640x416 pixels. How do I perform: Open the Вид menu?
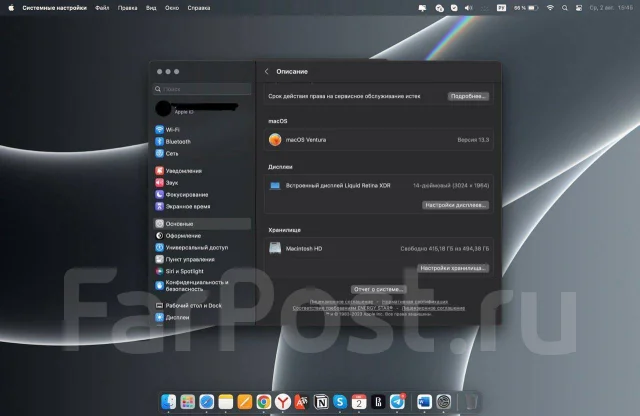151,8
